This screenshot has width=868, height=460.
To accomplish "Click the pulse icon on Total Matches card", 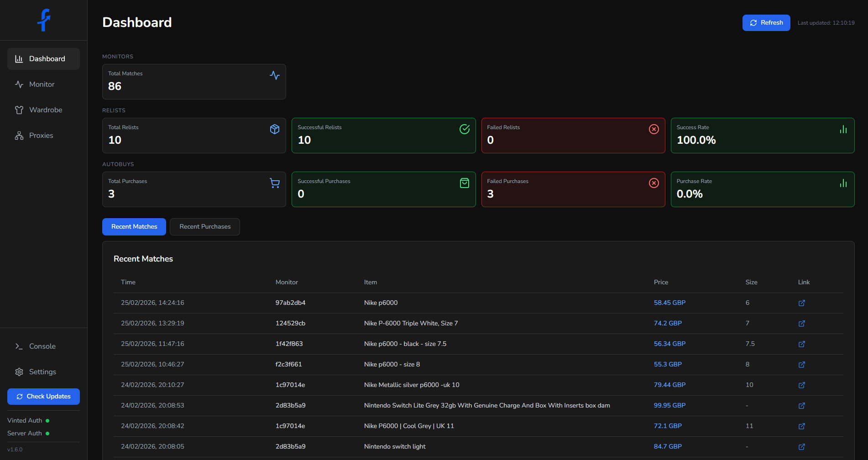I will coord(275,75).
